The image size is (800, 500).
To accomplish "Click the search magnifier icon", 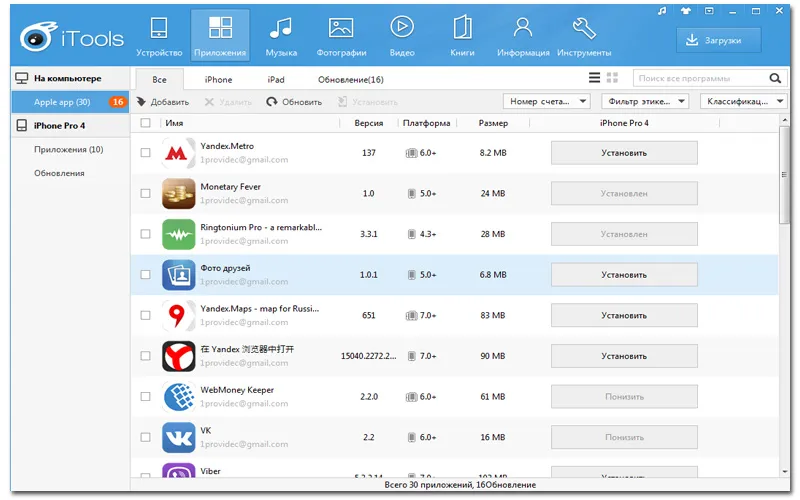I will (x=775, y=78).
